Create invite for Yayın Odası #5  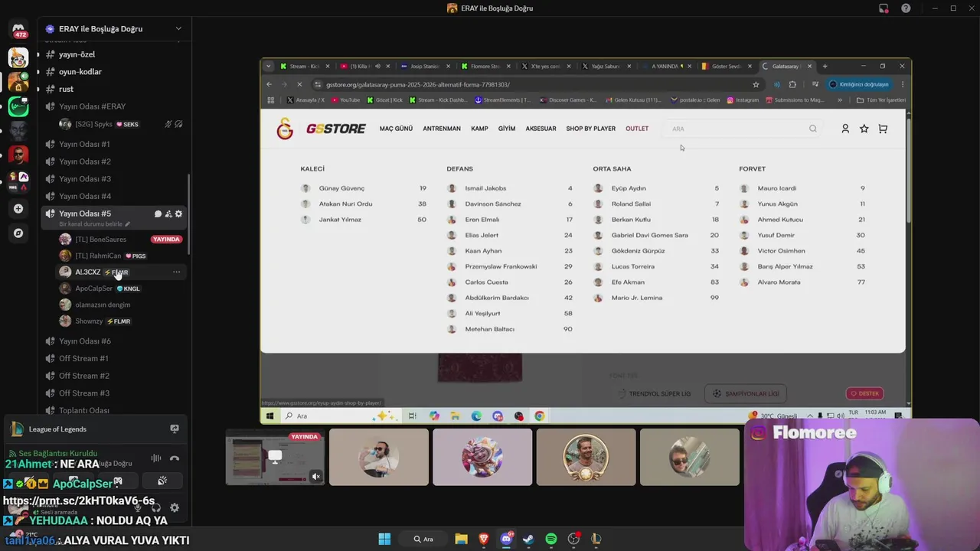pos(168,214)
